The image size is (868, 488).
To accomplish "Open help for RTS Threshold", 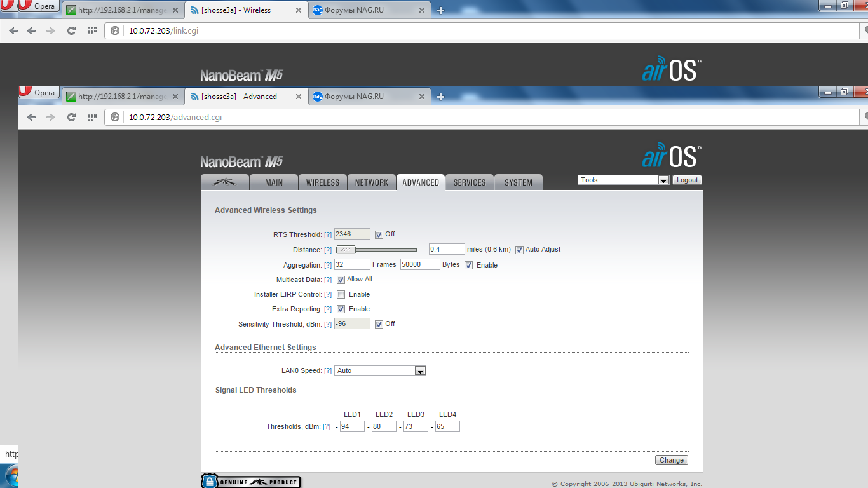I will pos(328,235).
